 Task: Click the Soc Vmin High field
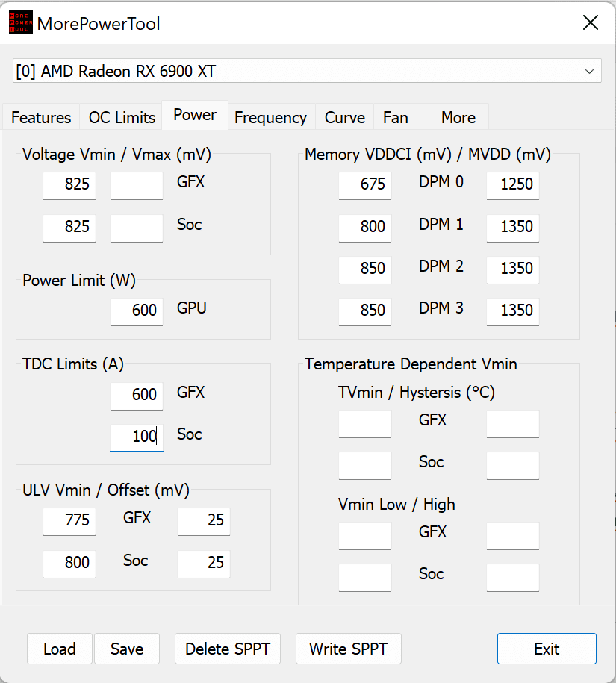(x=513, y=578)
